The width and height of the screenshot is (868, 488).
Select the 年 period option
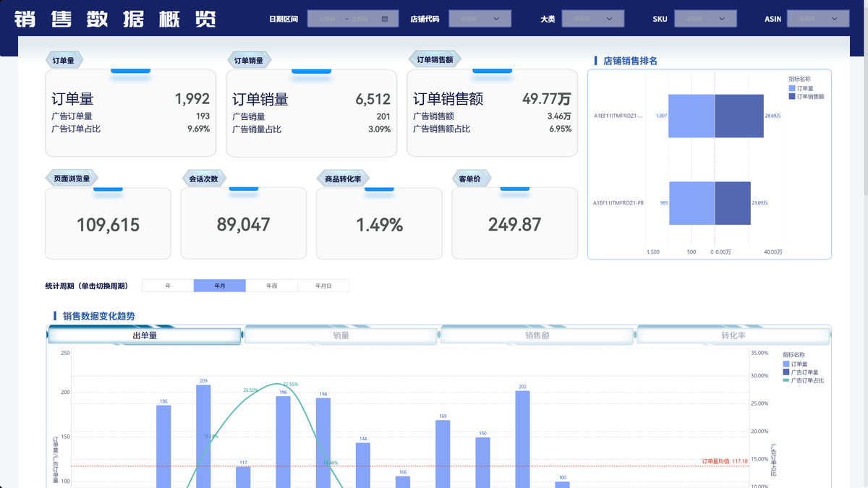tap(168, 286)
